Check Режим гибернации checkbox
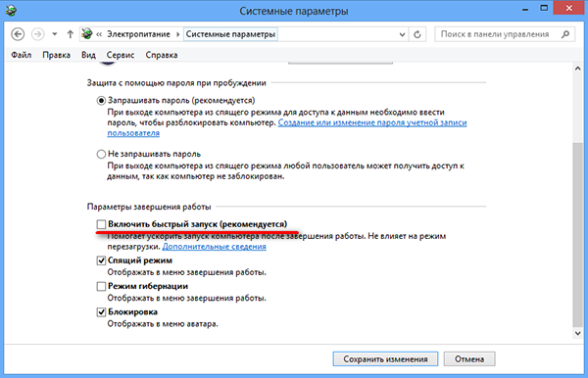588x378 pixels. (101, 287)
